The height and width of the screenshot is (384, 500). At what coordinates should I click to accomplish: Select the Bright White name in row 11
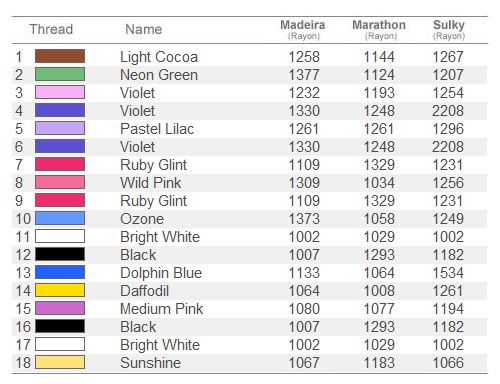pyautogui.click(x=160, y=237)
